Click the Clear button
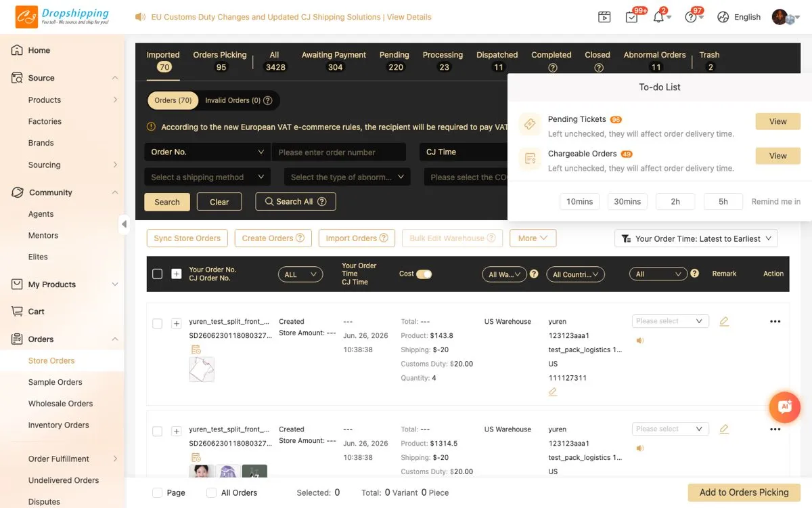The height and width of the screenshot is (508, 812). coord(219,202)
